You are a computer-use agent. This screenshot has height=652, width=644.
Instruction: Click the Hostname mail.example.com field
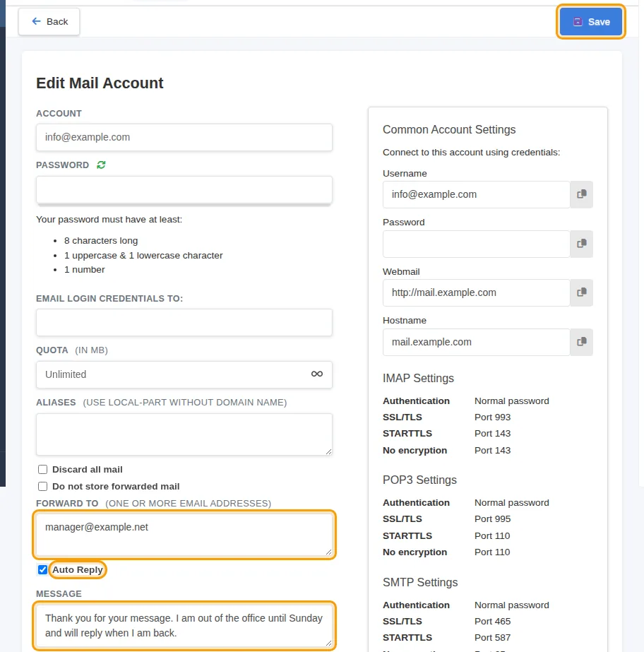point(476,342)
